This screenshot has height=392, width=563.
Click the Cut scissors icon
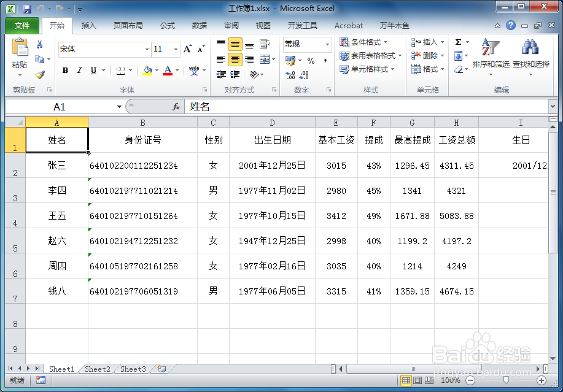(x=39, y=44)
